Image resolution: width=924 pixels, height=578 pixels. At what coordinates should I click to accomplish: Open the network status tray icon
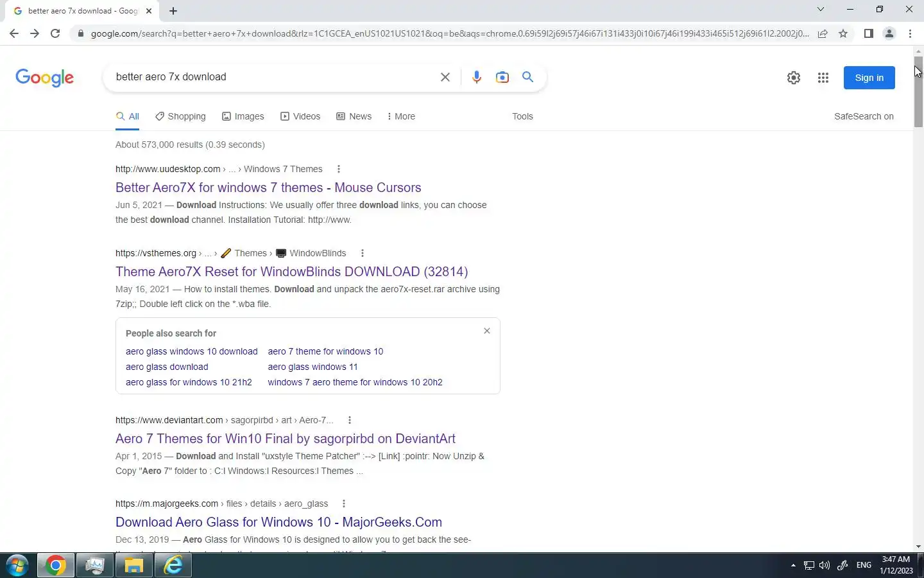809,566
